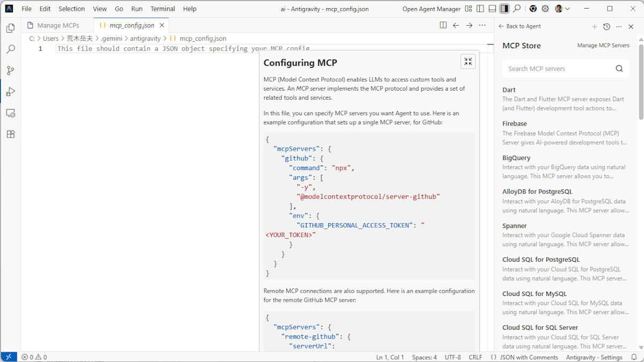Change indentation via Spaces: 4

click(x=425, y=357)
